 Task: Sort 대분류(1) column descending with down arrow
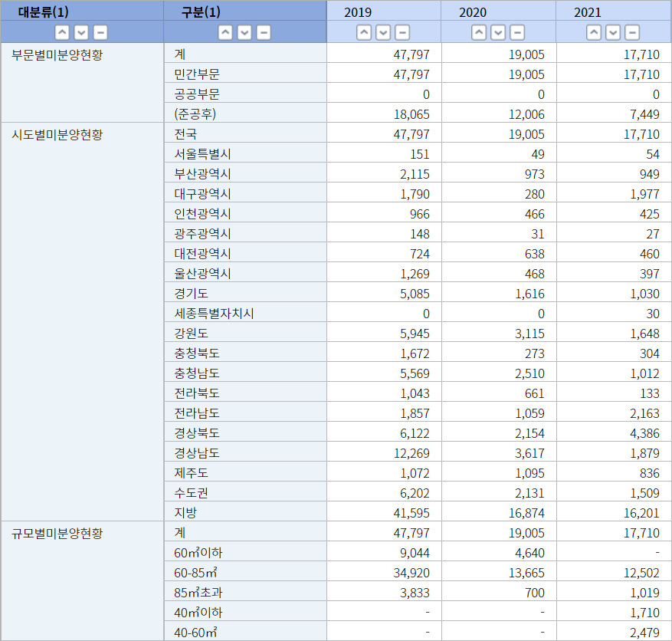click(x=81, y=32)
